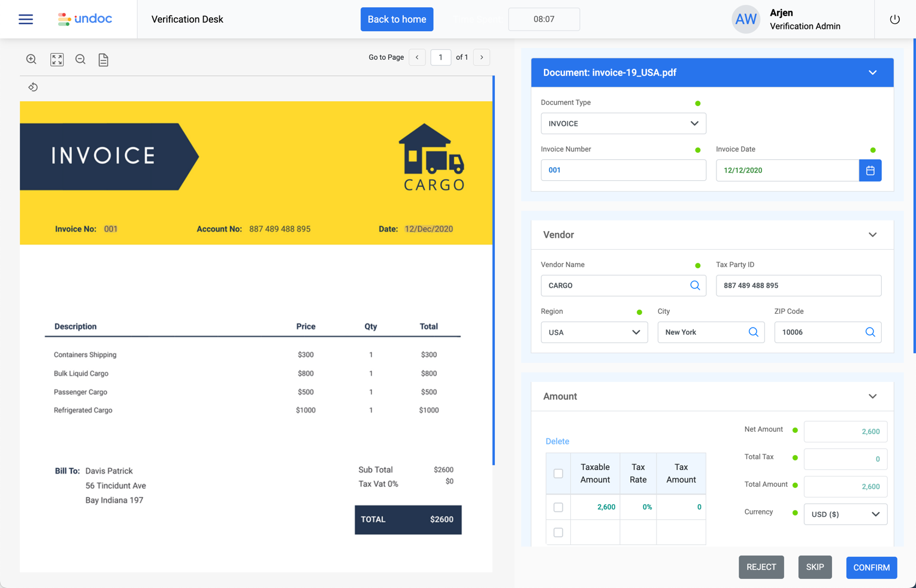Rotate the document preview
The width and height of the screenshot is (916, 588).
33,87
